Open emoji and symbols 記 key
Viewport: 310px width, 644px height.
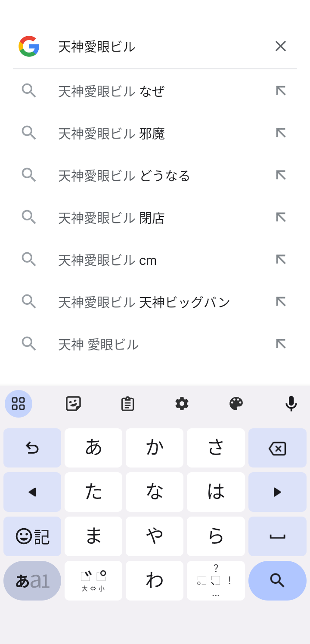coord(32,536)
